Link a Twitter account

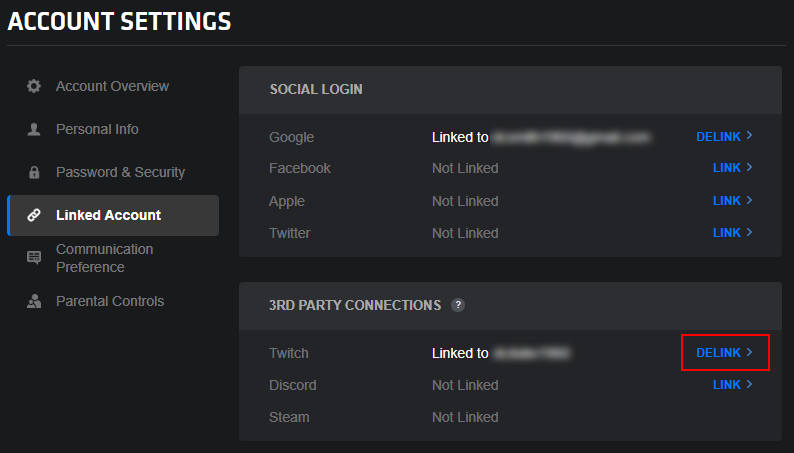coord(733,232)
